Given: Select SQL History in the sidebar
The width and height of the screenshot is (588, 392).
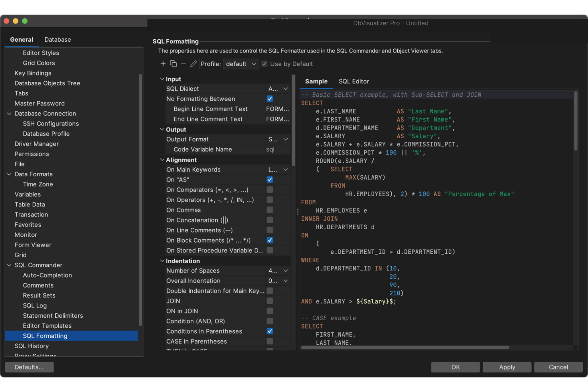Looking at the screenshot, I should click(x=31, y=346).
